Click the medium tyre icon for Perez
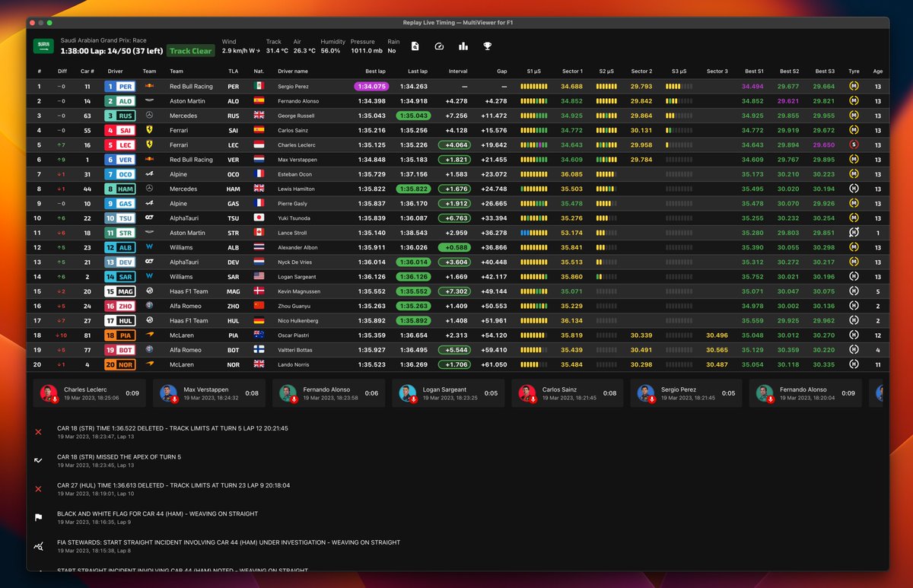Image resolution: width=913 pixels, height=588 pixels. tap(854, 87)
